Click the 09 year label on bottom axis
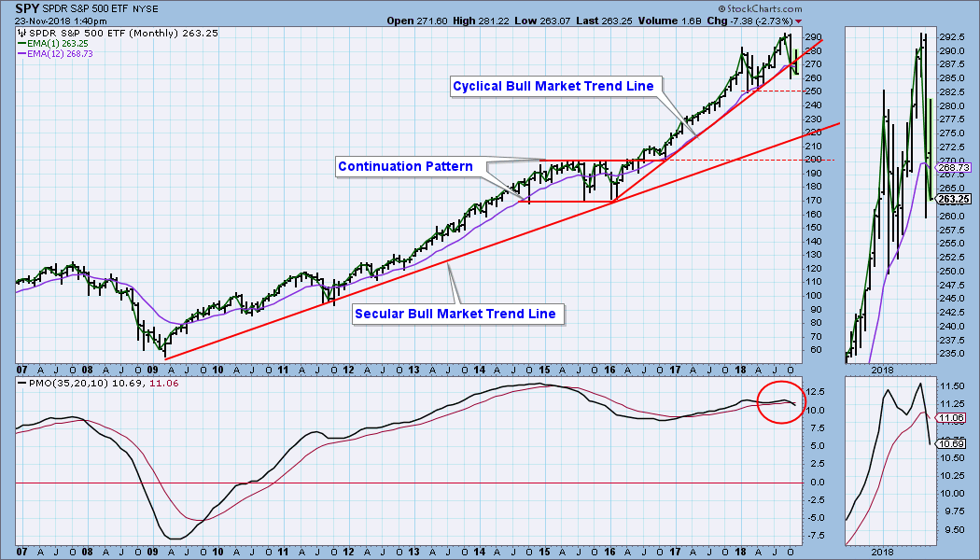Image resolution: width=980 pixels, height=560 pixels. click(152, 552)
